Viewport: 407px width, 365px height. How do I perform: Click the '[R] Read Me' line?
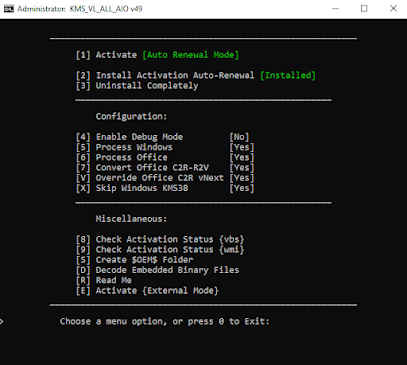104,280
